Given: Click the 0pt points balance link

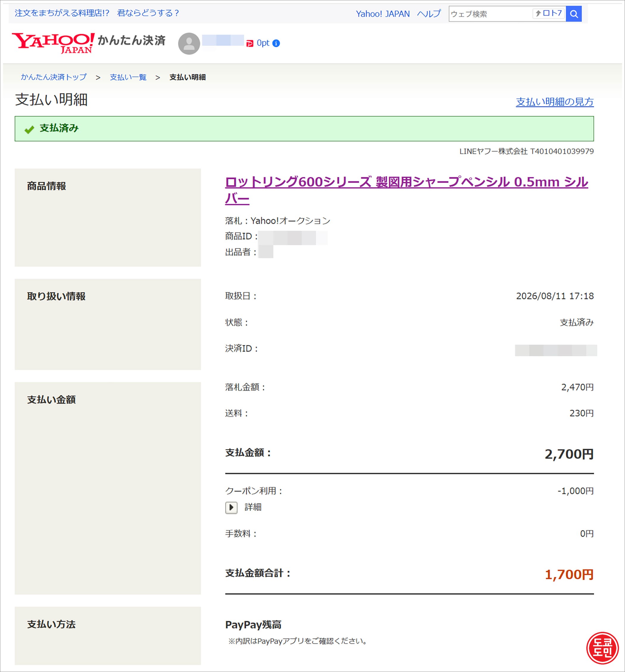Looking at the screenshot, I should (263, 43).
